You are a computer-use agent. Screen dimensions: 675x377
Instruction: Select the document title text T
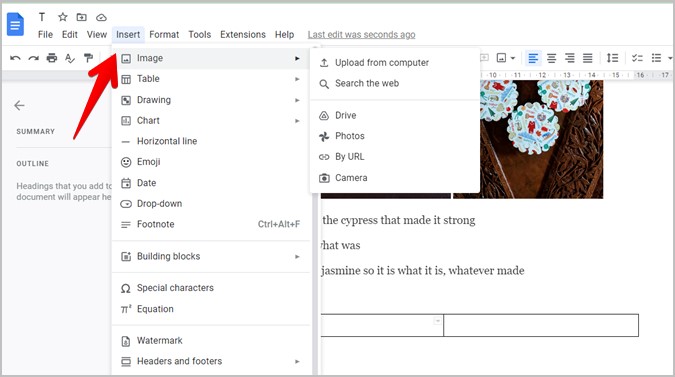click(x=42, y=17)
